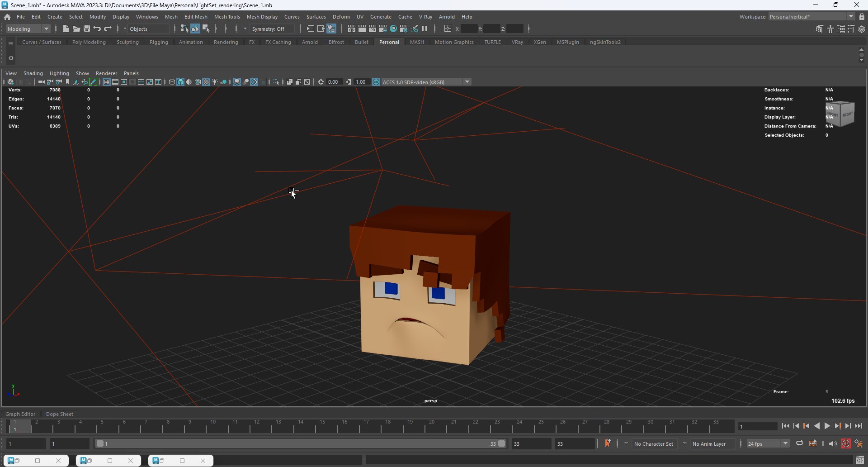This screenshot has width=868, height=467.
Task: Toggle the viewport resolution gate
Action: point(124,82)
